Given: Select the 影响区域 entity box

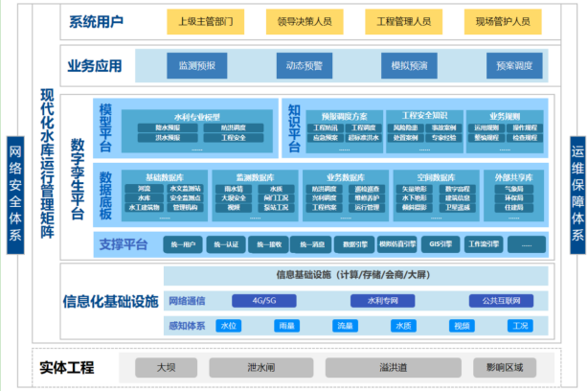Looking at the screenshot, I should tap(504, 366).
